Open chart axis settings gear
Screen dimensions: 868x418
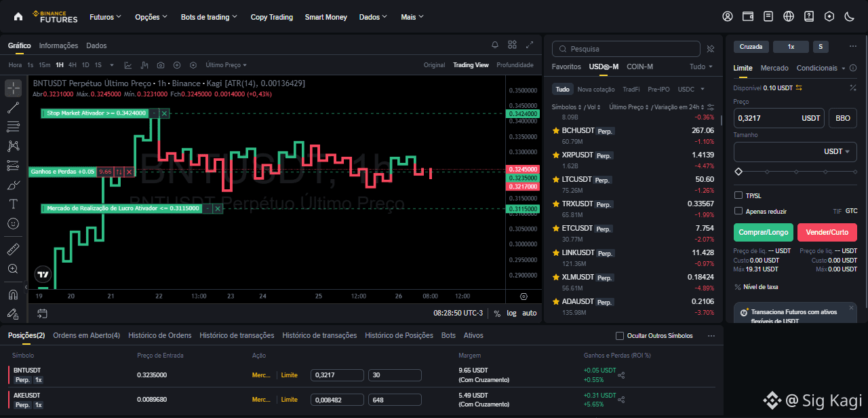524,297
